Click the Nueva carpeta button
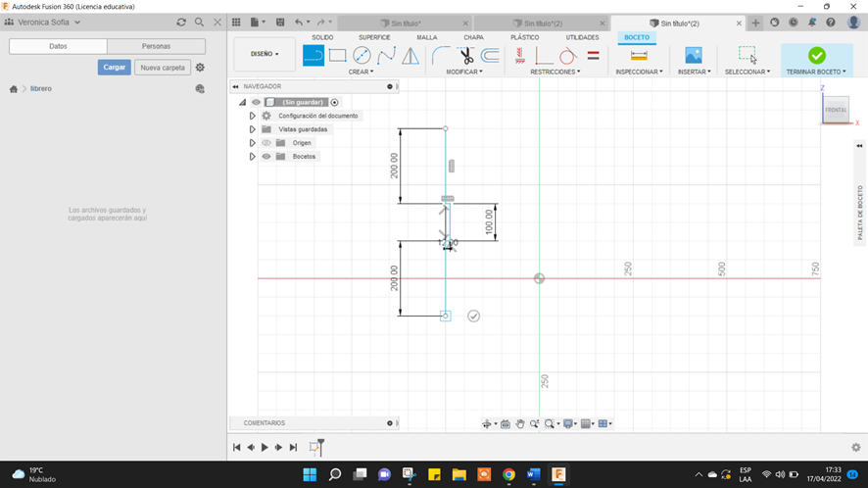 tap(163, 67)
